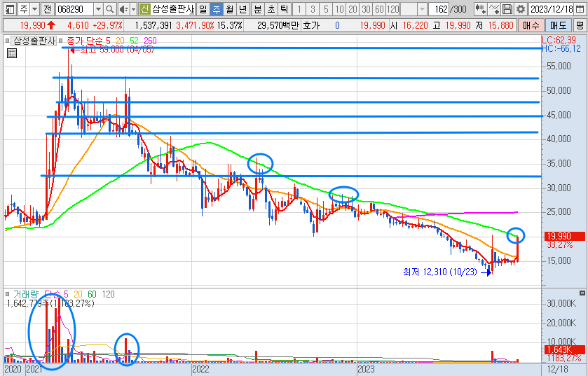The image size is (588, 376).
Task: Click the date field 2023/12/18
Action: coord(552,9)
